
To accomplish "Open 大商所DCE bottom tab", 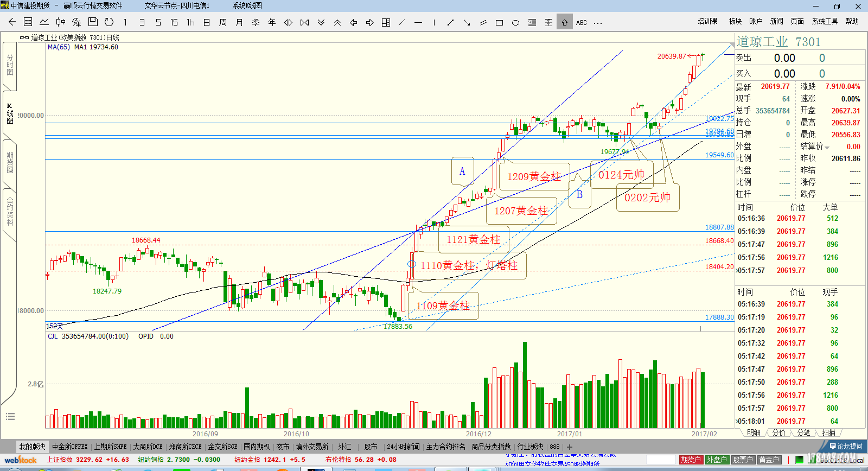I will (148, 447).
